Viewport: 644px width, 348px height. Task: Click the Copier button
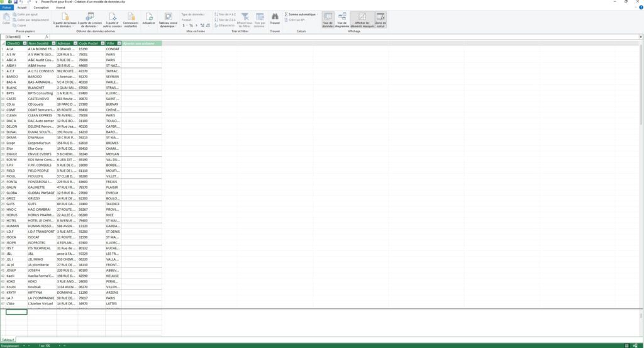[x=19, y=25]
